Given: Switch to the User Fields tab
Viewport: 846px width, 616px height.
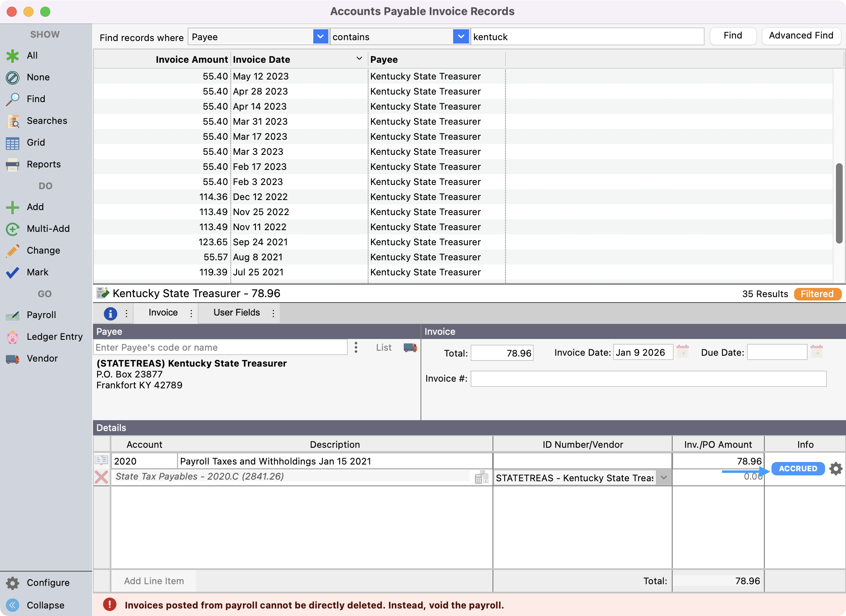Looking at the screenshot, I should [237, 313].
